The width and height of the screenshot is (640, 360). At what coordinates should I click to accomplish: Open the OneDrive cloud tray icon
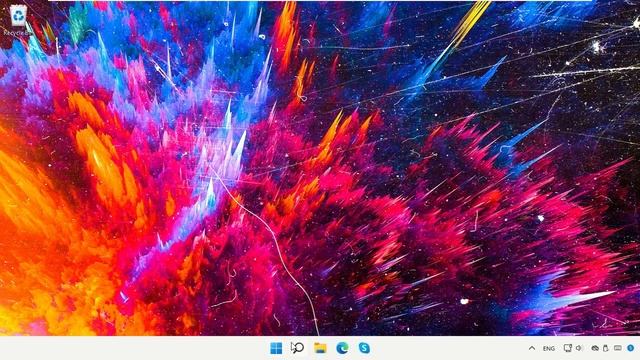595,349
